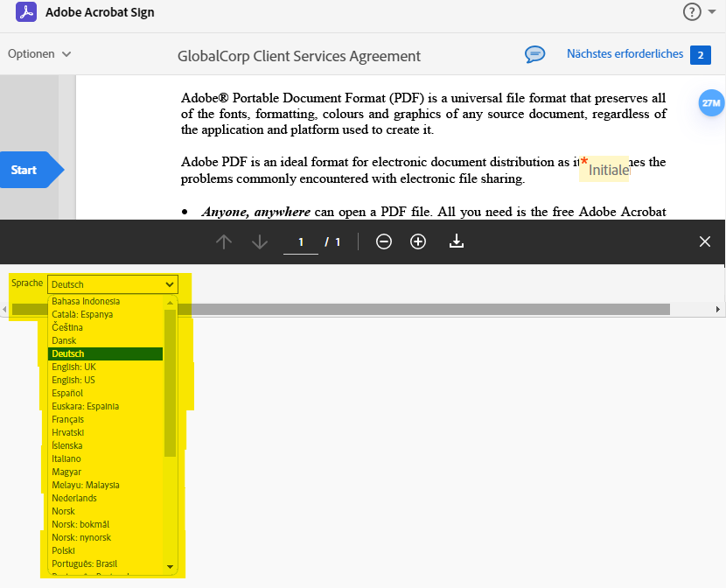Viewport: 726px width, 588px height.
Task: Click the Adobe Acrobat Sign logo icon
Action: (26, 12)
